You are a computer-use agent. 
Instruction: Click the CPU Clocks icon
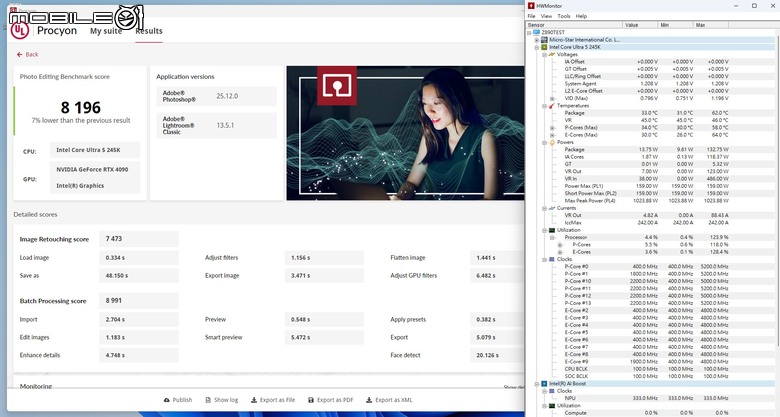552,259
